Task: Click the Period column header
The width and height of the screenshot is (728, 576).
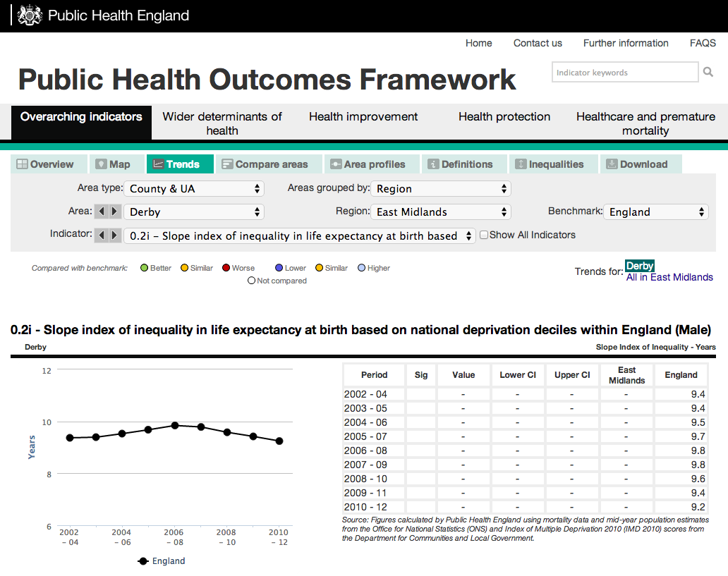Action: tap(374, 375)
